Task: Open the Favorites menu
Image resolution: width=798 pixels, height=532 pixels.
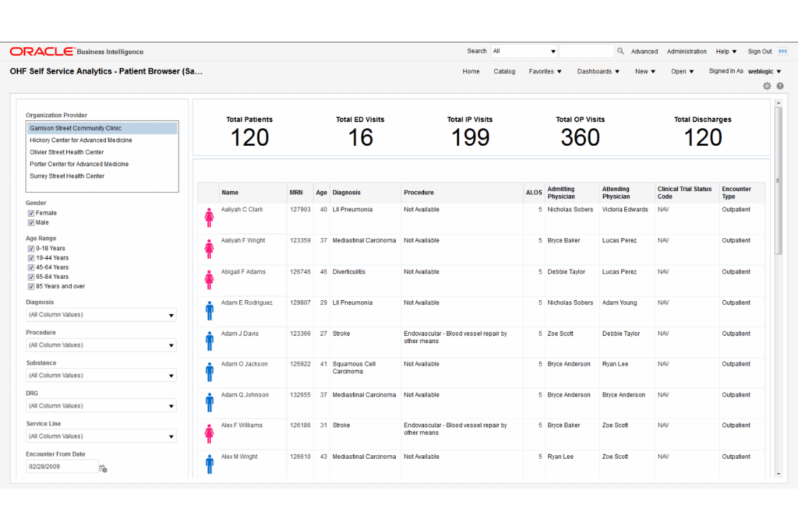Action: coord(545,71)
